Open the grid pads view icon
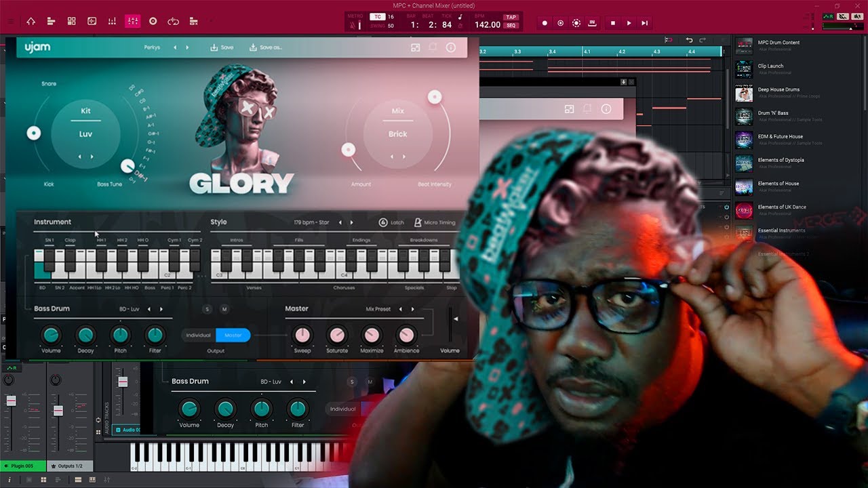Viewport: 868px width, 488px height. click(x=71, y=22)
